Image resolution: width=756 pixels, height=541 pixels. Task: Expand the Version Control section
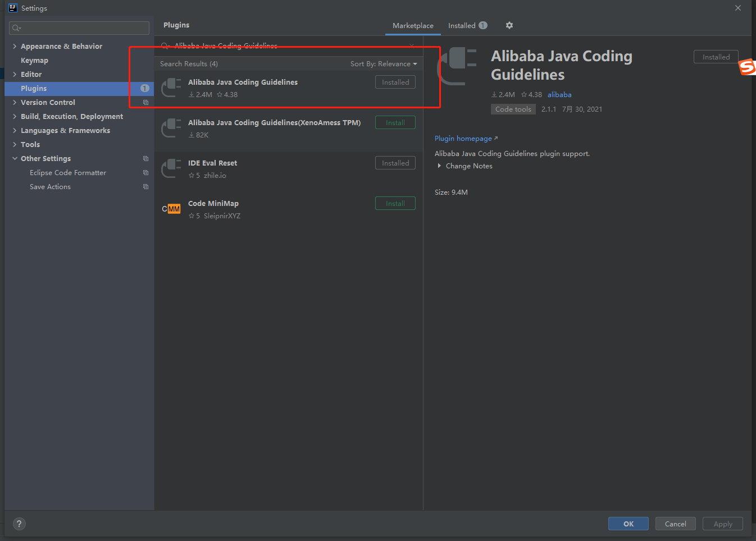[x=15, y=102]
